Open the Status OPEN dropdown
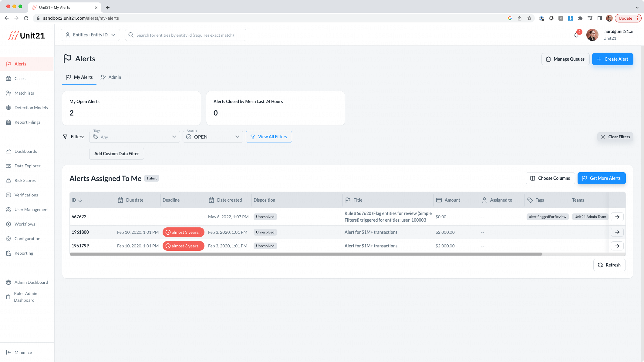 (213, 137)
